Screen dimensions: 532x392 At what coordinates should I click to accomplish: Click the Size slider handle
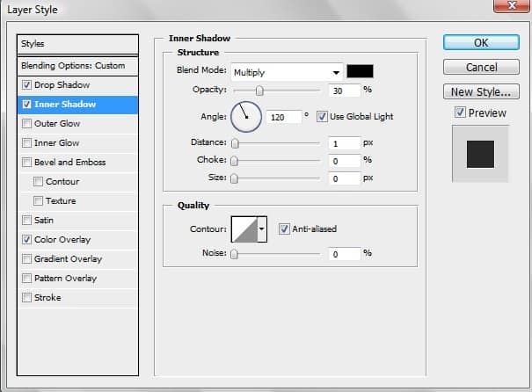[x=234, y=178]
